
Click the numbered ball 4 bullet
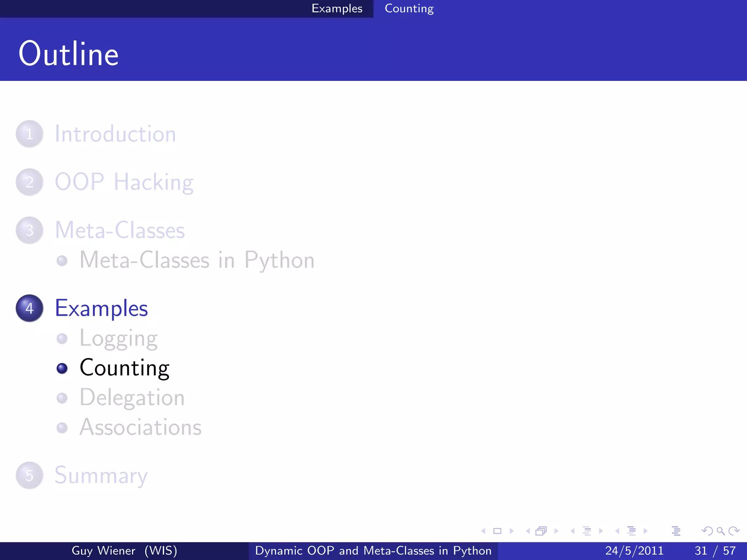pos(30,308)
